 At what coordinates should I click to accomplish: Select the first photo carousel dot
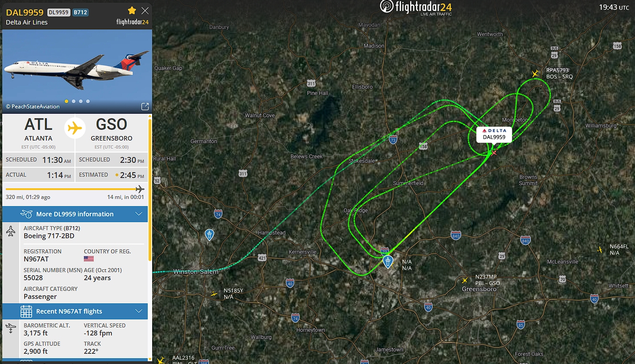click(x=66, y=101)
